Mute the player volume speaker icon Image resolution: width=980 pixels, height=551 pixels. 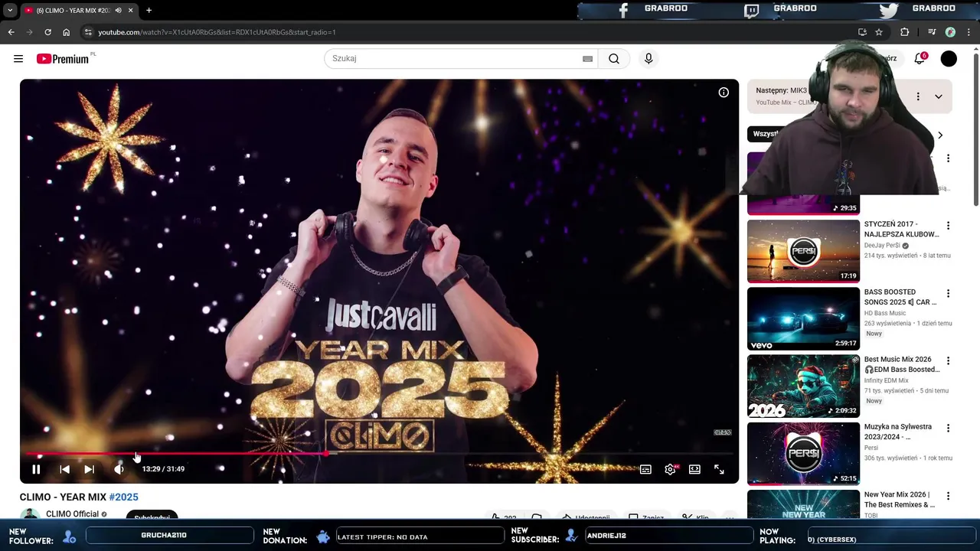[x=119, y=469]
